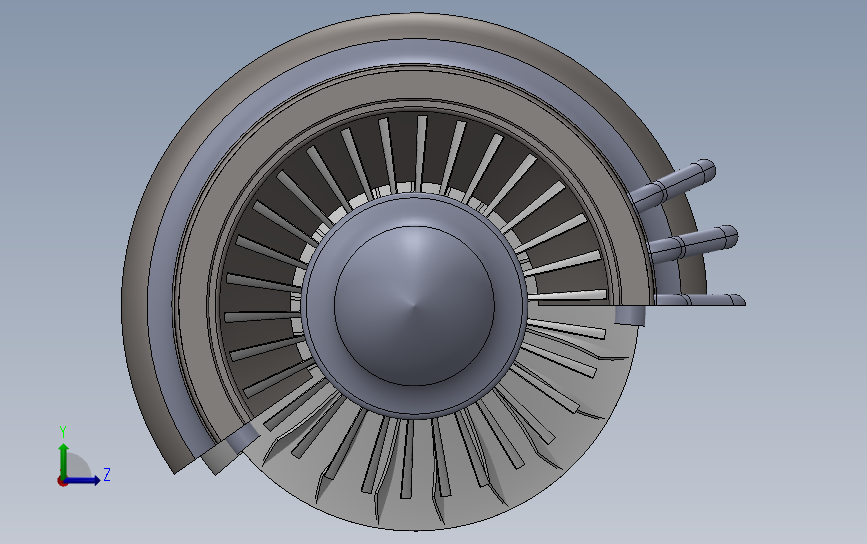This screenshot has height=544, width=867.
Task: Pick the red origin ball of the triad
Action: [x=62, y=482]
